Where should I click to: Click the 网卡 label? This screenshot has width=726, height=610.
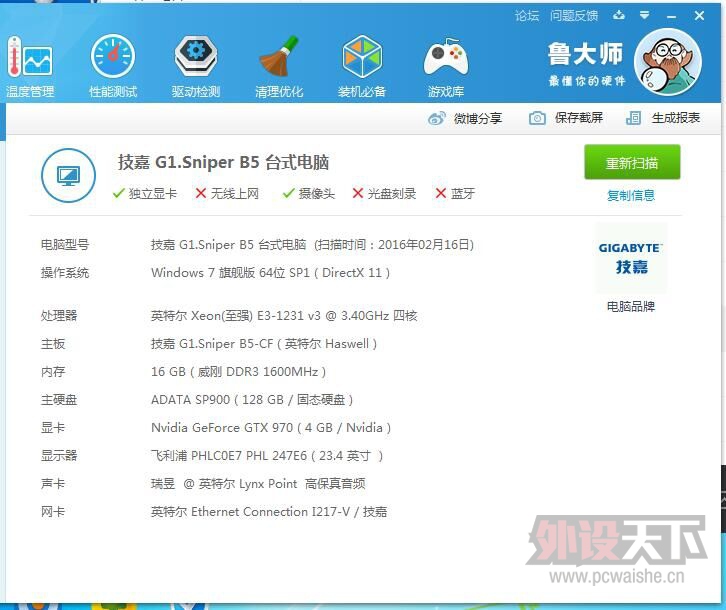53,512
